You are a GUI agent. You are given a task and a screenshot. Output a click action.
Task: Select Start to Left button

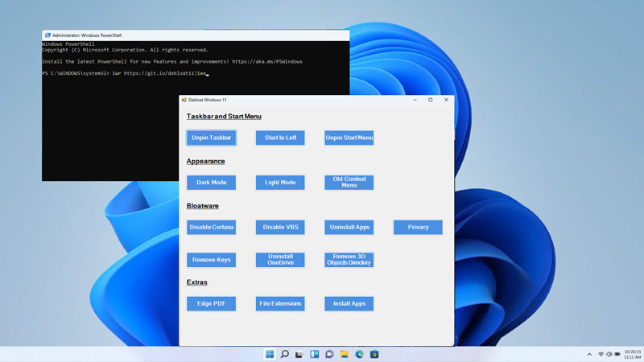[x=280, y=138]
